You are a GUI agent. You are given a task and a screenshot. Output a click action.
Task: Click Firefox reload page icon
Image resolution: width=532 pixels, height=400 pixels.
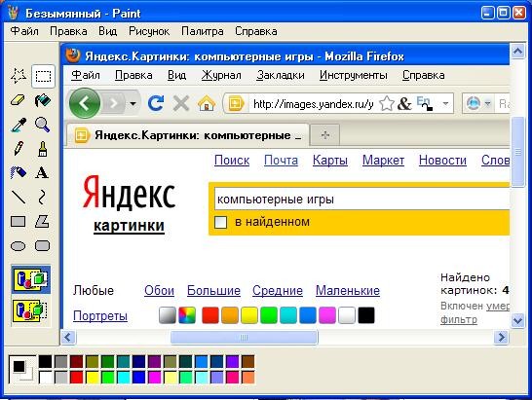coord(156,103)
